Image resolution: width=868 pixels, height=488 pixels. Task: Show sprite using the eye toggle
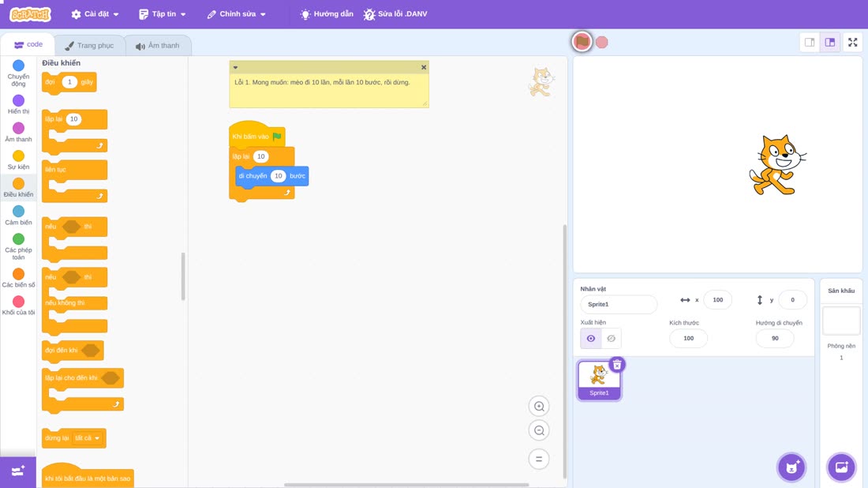(x=591, y=339)
